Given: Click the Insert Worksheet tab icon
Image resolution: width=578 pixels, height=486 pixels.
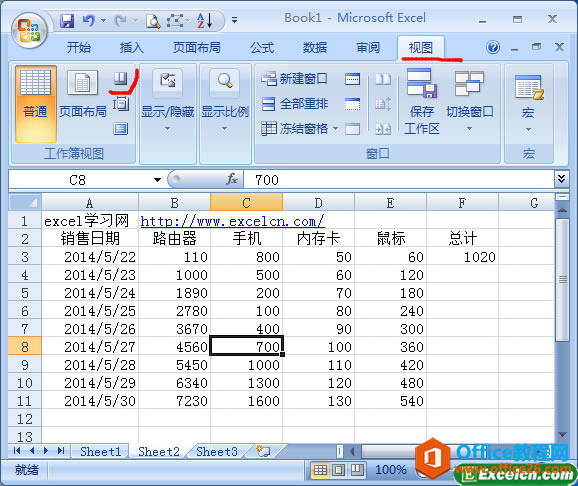Looking at the screenshot, I should click(263, 451).
